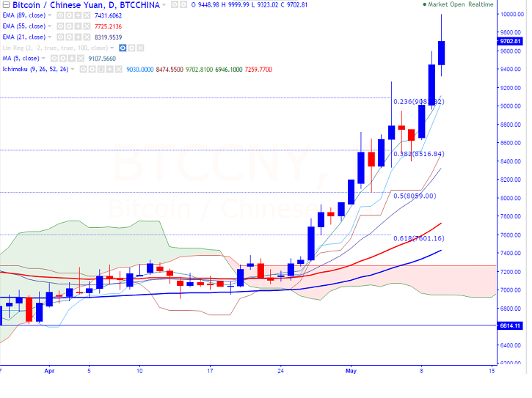Viewport: 532px width, 398px height.
Task: Hide EMA (21, close) using eye icon
Action: tap(60, 37)
